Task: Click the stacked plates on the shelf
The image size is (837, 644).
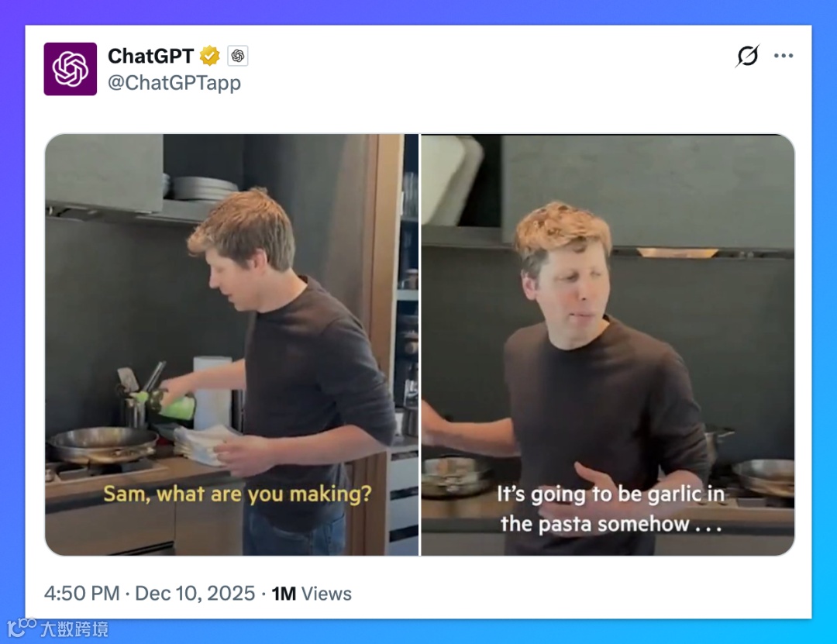Action: 203,188
